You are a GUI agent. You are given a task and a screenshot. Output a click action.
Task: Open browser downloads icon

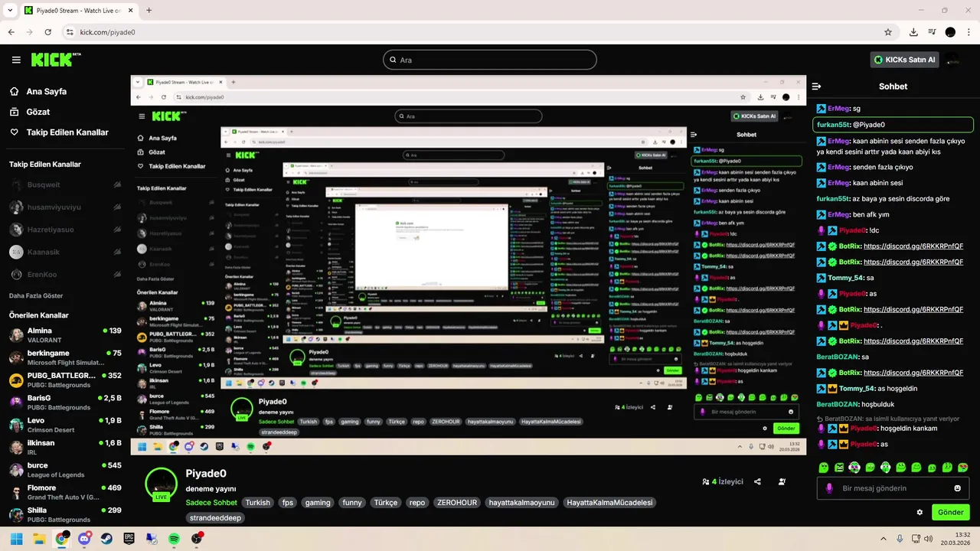(x=913, y=32)
